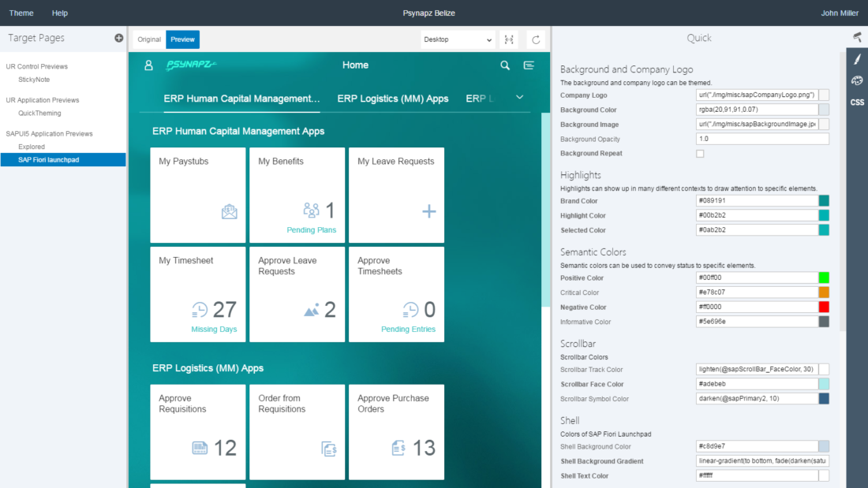The height and width of the screenshot is (488, 868).
Task: Click Missing Days on My Timesheet
Action: [214, 330]
